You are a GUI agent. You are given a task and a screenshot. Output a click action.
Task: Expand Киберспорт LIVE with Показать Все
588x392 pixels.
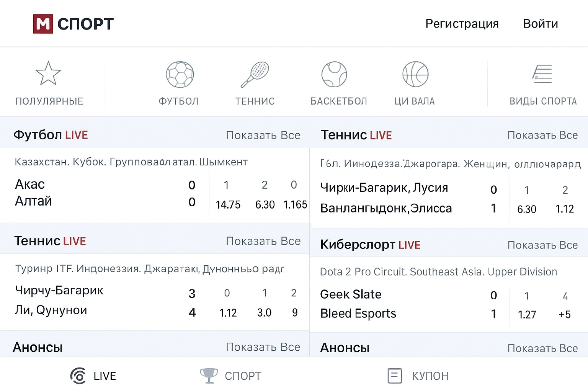pyautogui.click(x=542, y=245)
